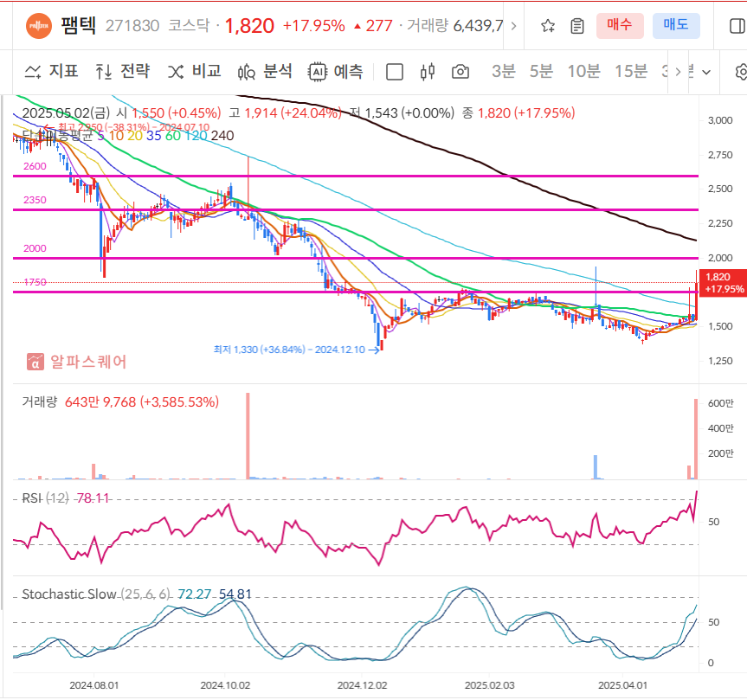Click the current price tag 1,820
747x700 pixels.
tap(724, 283)
